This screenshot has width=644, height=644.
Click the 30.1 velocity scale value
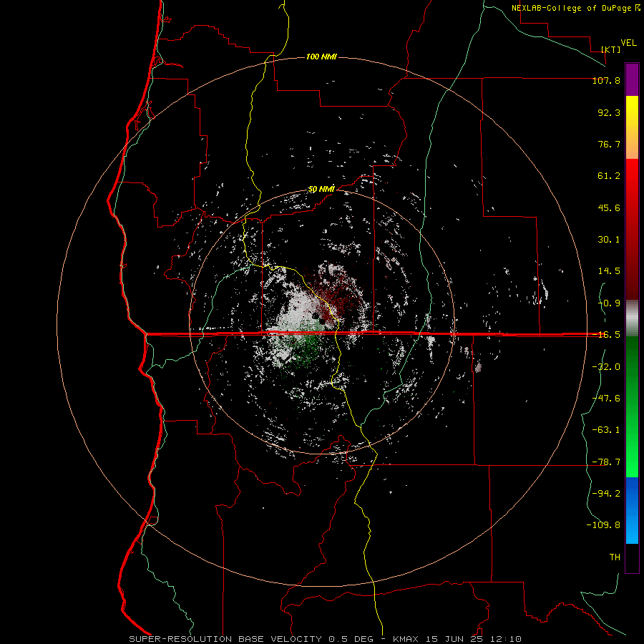609,240
